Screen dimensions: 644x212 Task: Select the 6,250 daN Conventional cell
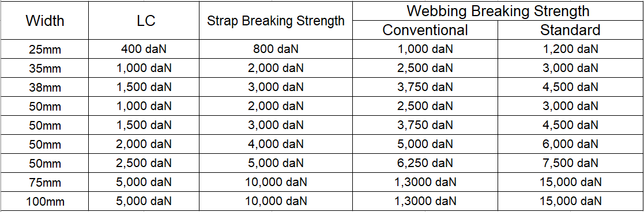425,163
